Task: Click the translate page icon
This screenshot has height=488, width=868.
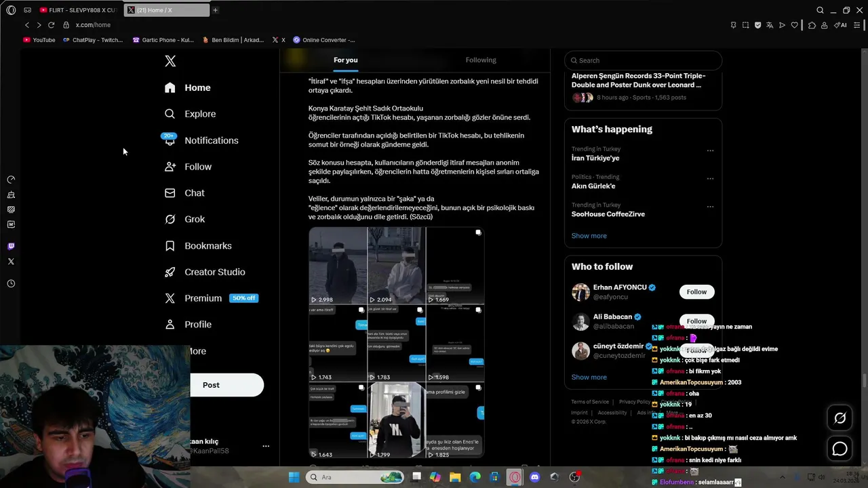Action: (x=770, y=25)
